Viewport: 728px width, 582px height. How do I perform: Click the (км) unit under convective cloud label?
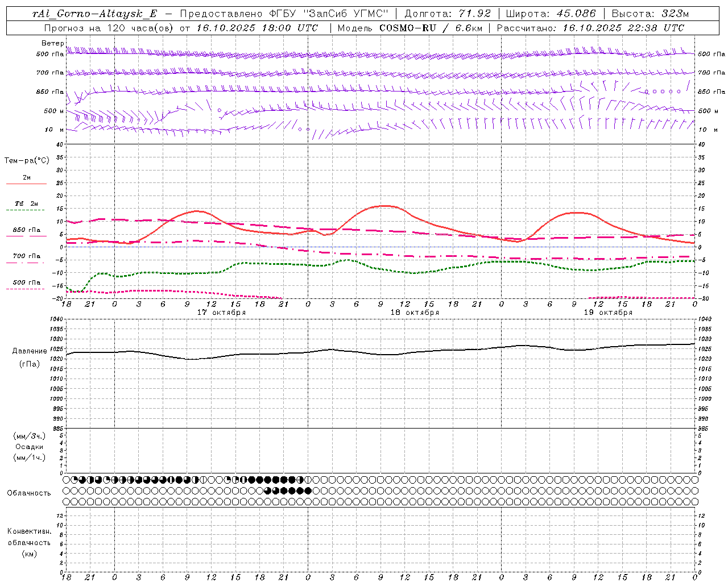[30, 554]
